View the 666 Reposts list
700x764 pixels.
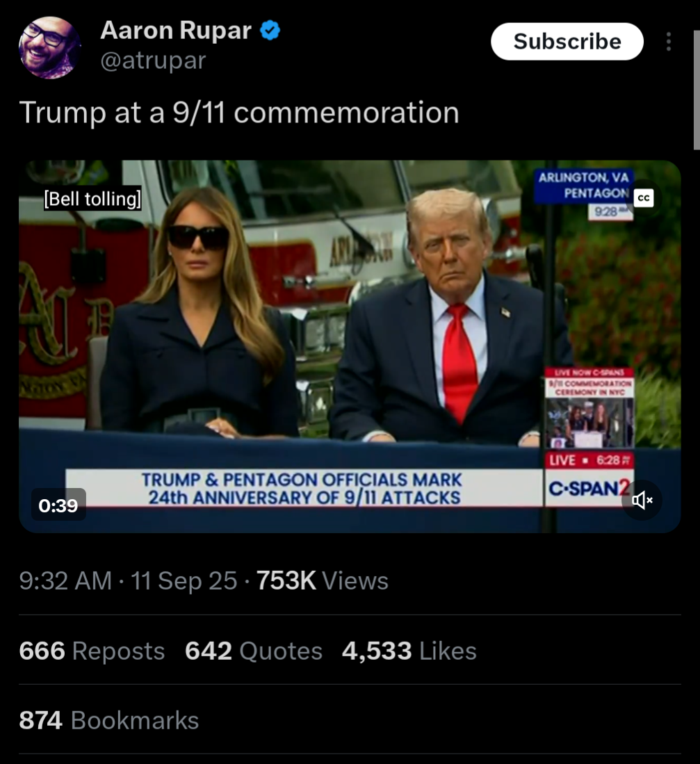(92, 651)
